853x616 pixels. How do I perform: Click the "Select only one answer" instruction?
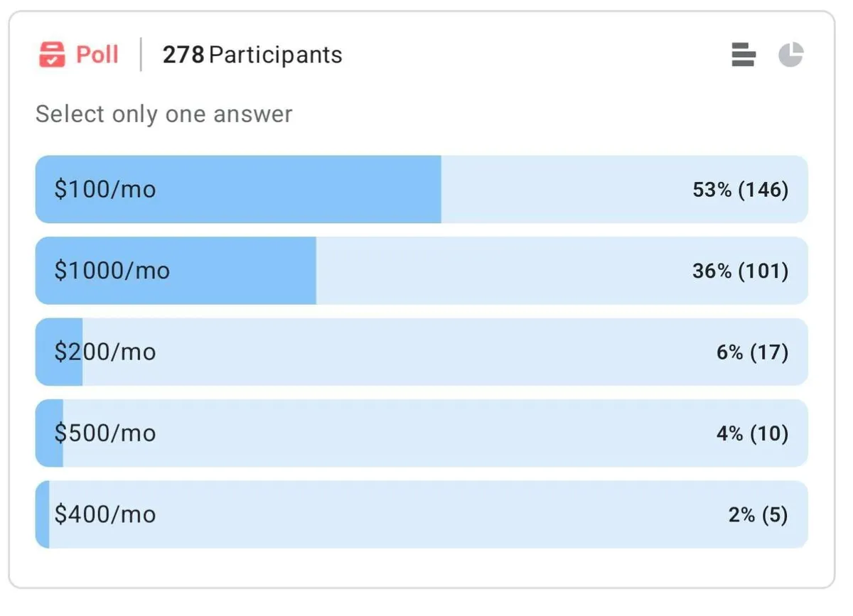(164, 114)
